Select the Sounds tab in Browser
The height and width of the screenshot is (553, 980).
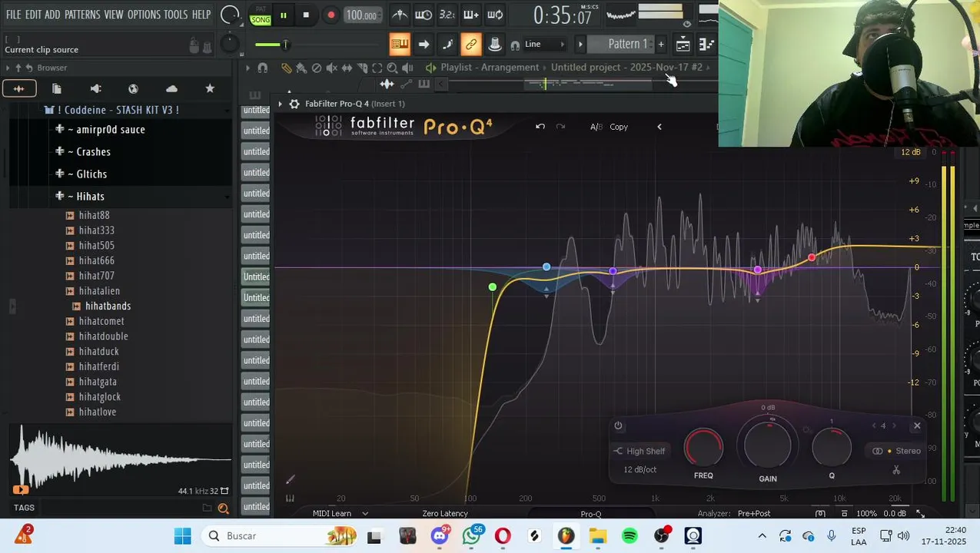click(x=18, y=88)
